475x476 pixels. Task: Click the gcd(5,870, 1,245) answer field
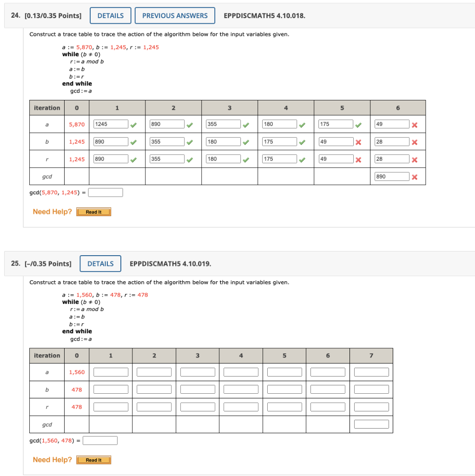[x=106, y=192]
